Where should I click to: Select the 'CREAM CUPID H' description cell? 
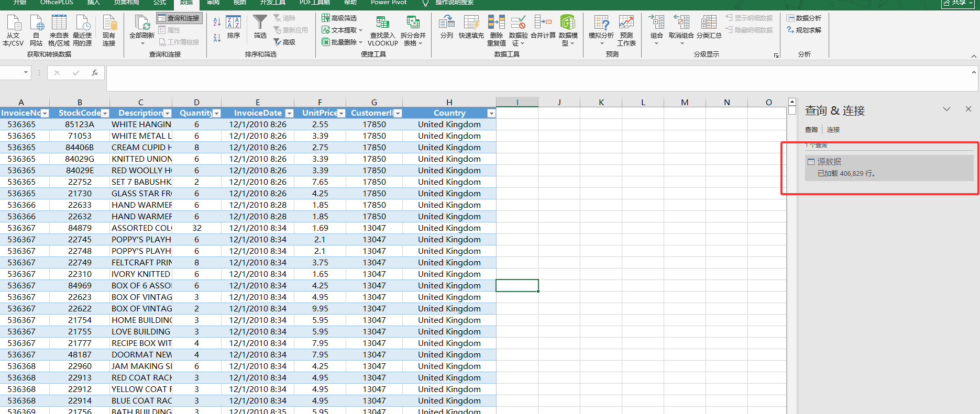pyautogui.click(x=141, y=148)
